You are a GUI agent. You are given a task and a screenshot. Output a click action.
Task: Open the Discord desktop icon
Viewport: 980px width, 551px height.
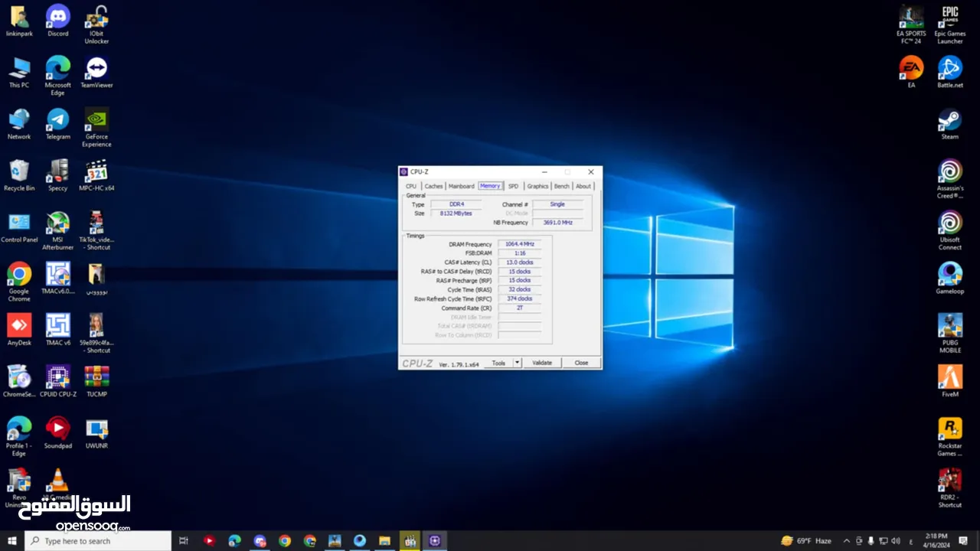tap(58, 21)
